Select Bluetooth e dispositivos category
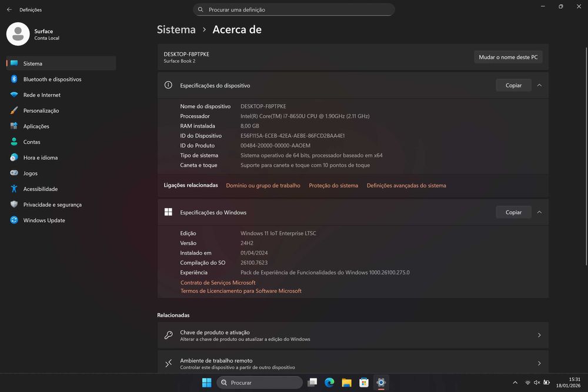This screenshot has height=392, width=588. (61, 79)
